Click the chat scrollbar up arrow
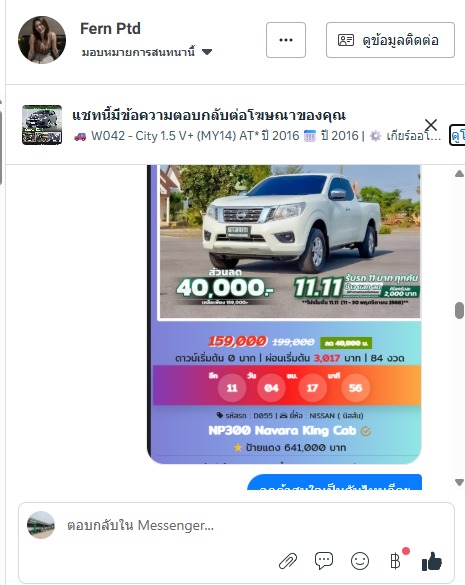Image resolution: width=465 pixels, height=585 pixels. coord(459,173)
